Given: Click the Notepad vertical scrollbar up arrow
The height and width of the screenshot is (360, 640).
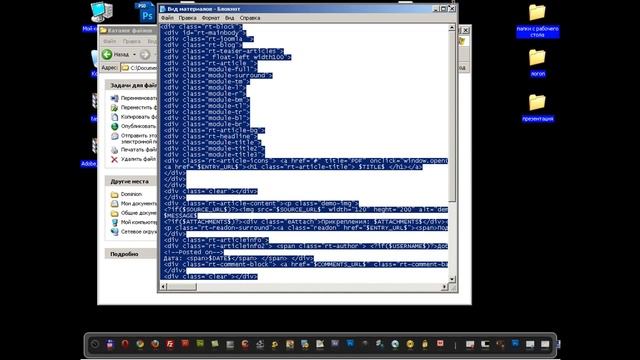Looking at the screenshot, I should click(452, 27).
